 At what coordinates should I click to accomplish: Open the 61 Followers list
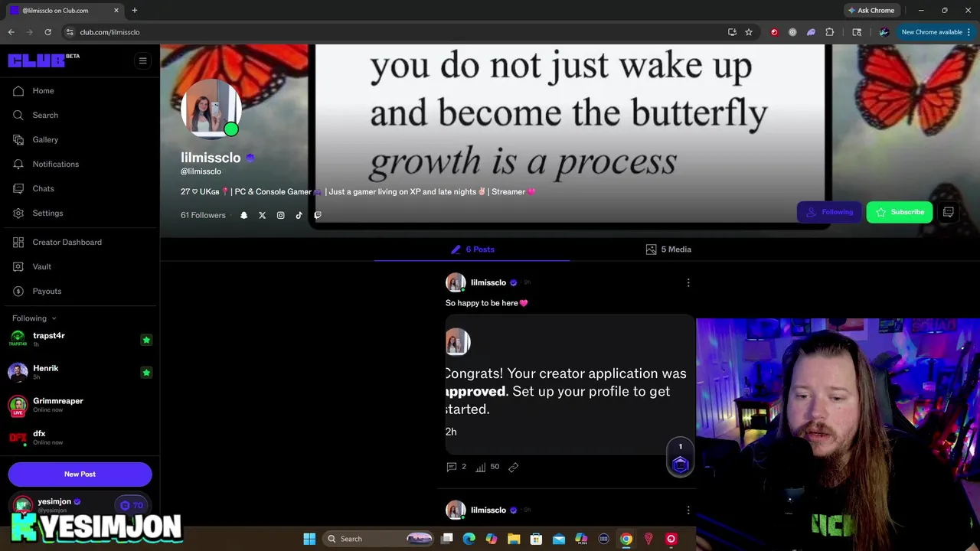coord(203,215)
